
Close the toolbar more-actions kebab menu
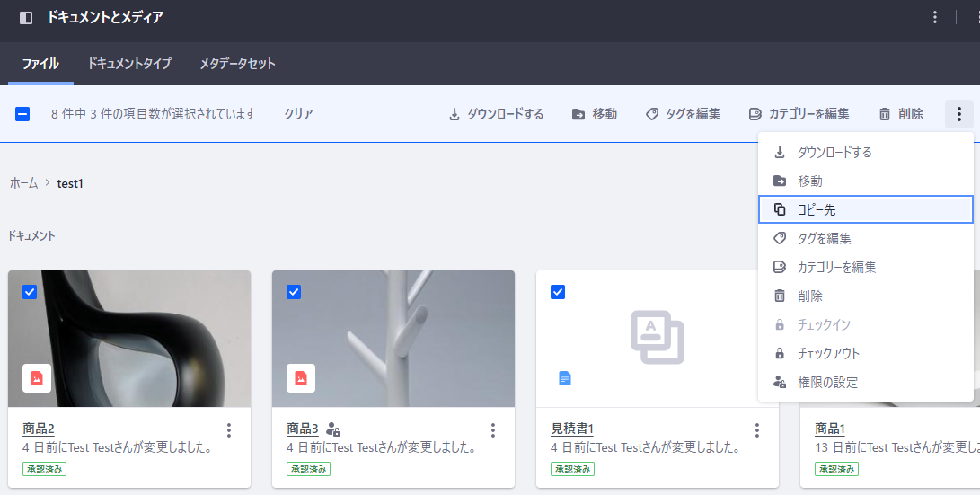click(958, 114)
